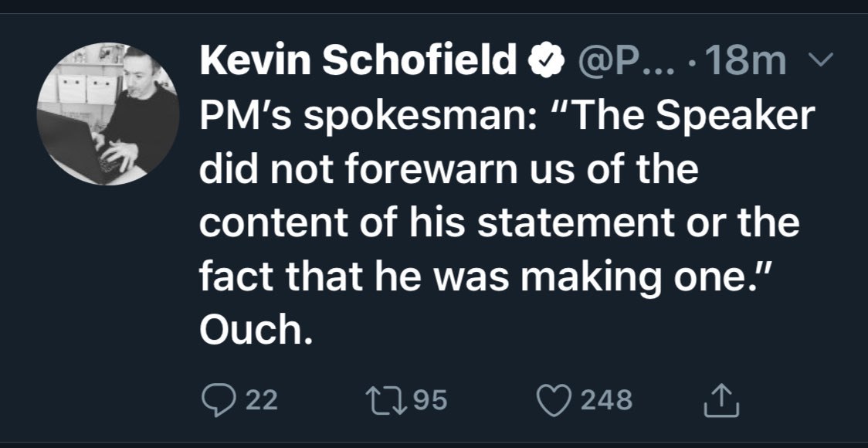This screenshot has width=868, height=448.
Task: Open the Kevin Schofield profile name link
Action: click(x=359, y=61)
